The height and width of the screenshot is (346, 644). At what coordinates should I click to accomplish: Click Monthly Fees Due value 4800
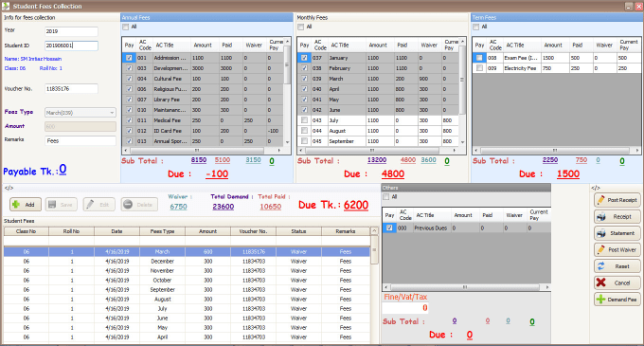(393, 174)
